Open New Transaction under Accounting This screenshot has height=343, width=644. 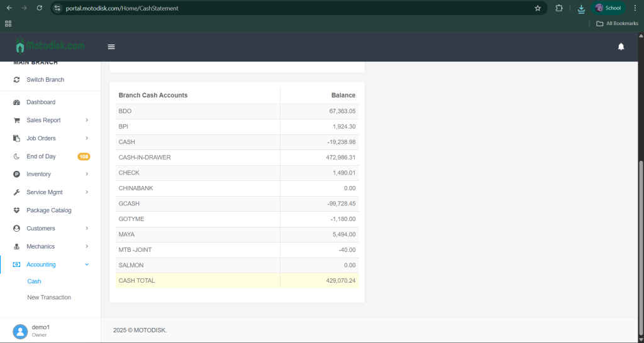[49, 297]
